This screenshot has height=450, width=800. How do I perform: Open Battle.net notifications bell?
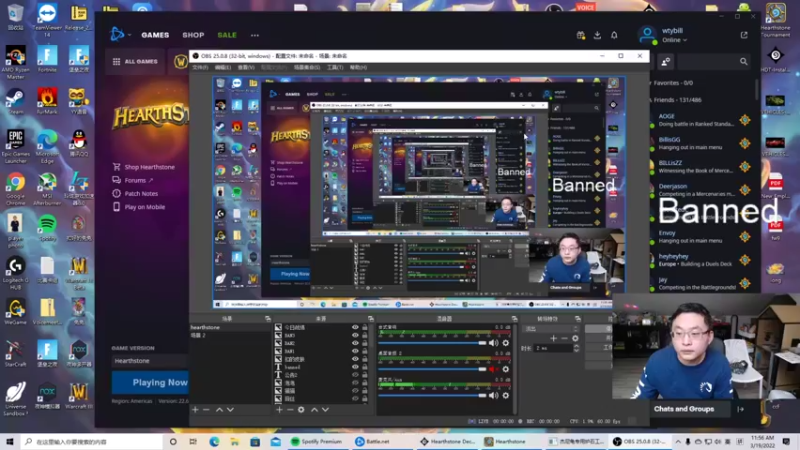(614, 35)
